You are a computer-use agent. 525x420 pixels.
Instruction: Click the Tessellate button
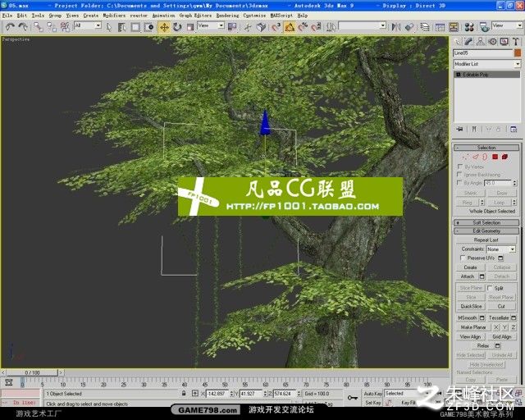tap(499, 317)
